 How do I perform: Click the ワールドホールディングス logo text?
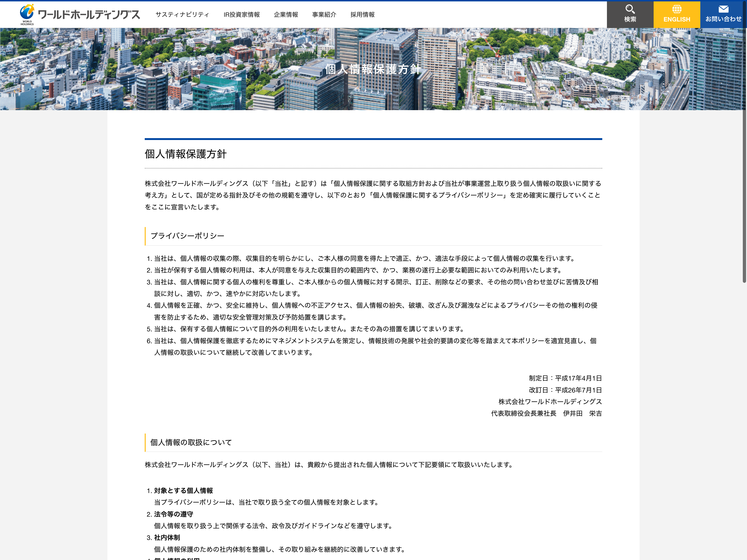click(89, 15)
